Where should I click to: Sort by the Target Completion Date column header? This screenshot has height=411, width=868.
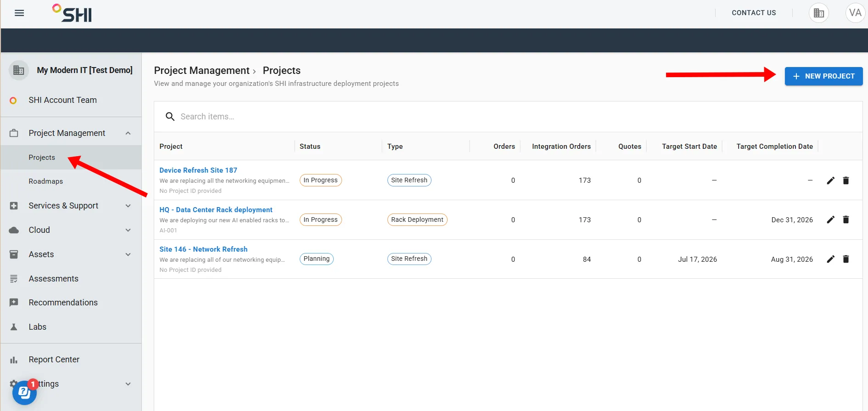coord(774,146)
